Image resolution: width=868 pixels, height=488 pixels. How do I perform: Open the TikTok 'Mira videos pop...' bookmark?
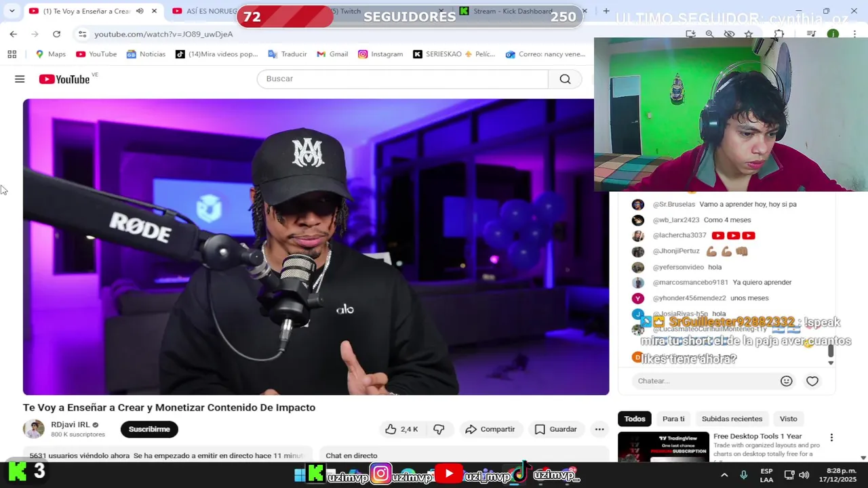(x=217, y=54)
